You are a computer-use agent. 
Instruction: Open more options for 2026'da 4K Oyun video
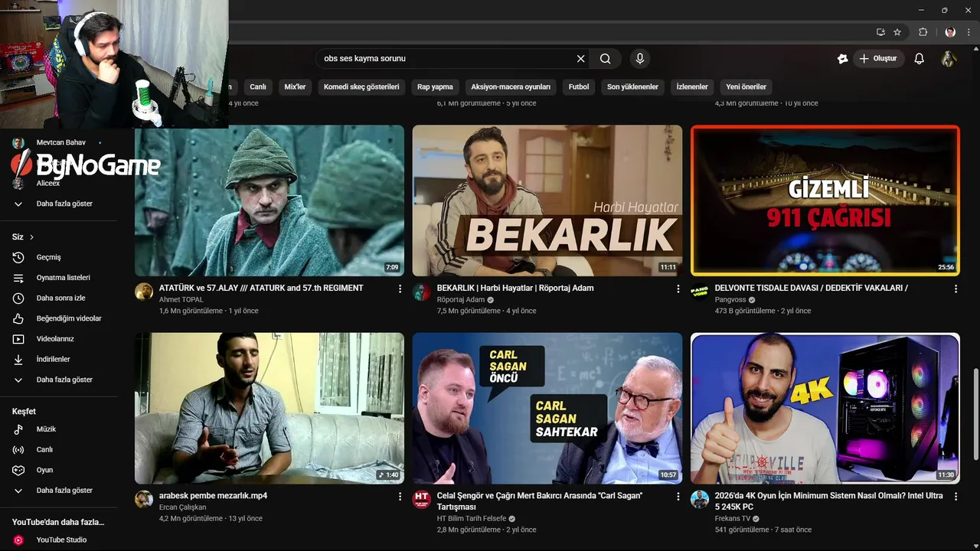955,496
